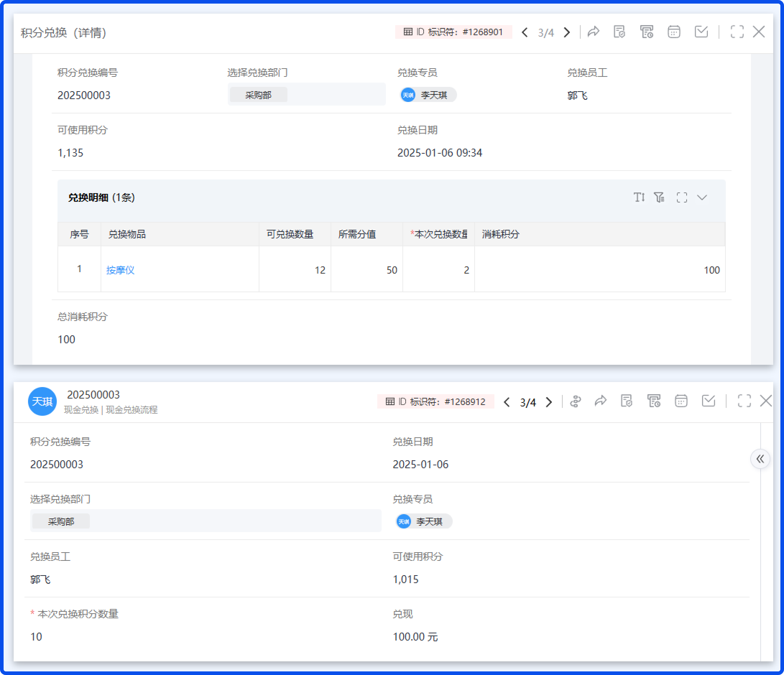The height and width of the screenshot is (675, 784).
Task: Click the text sort icon in 兑换明细 panel
Action: (x=640, y=197)
